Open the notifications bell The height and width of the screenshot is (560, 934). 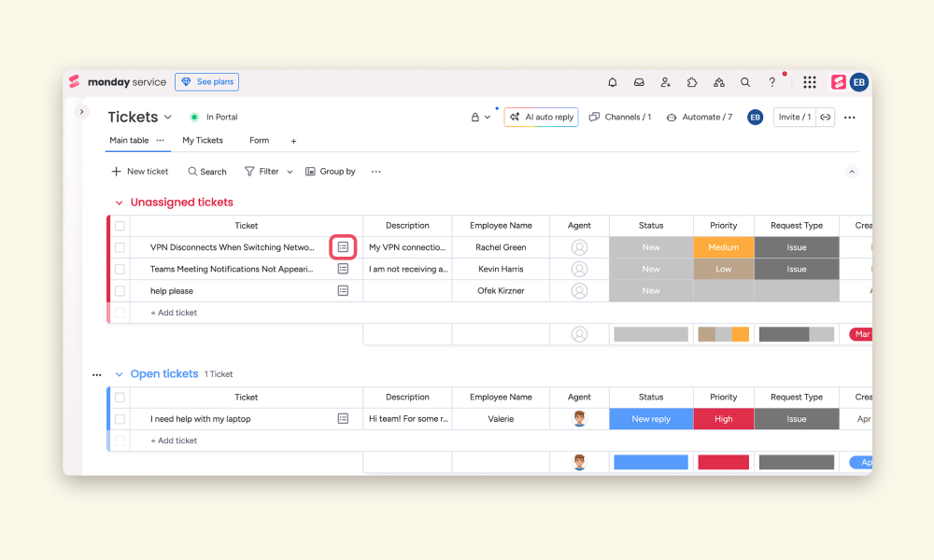tap(613, 82)
